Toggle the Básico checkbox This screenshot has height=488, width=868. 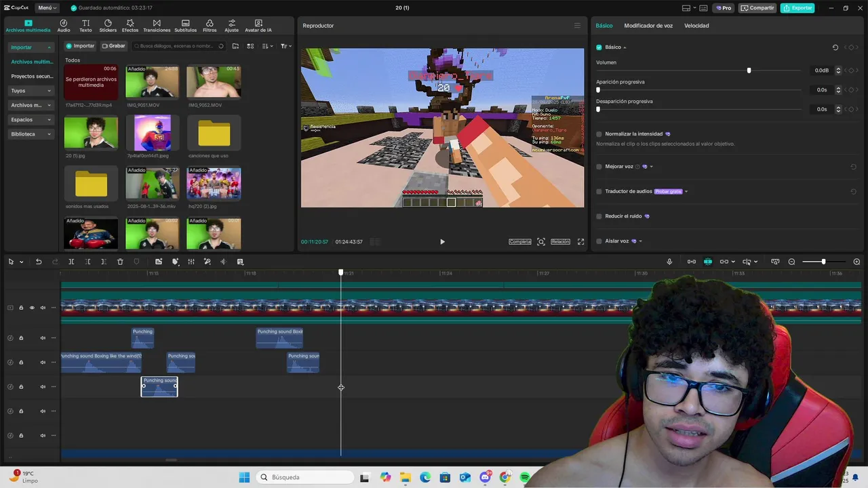pos(599,47)
